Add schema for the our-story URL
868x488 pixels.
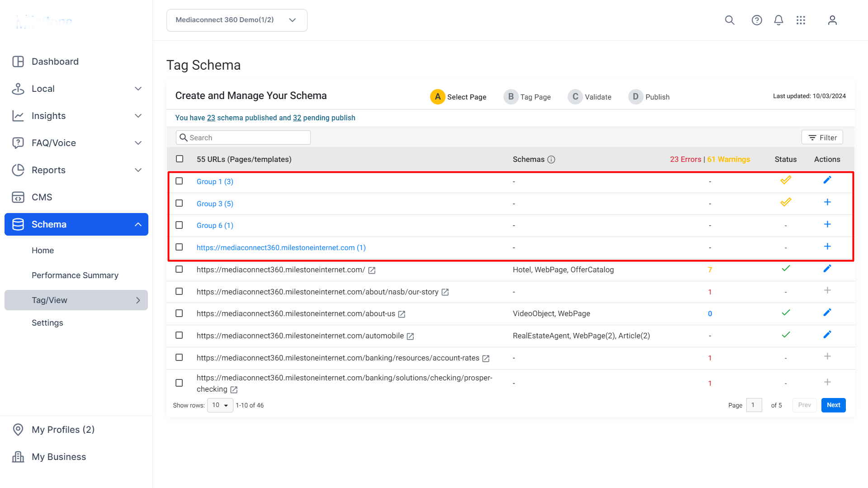coord(827,290)
